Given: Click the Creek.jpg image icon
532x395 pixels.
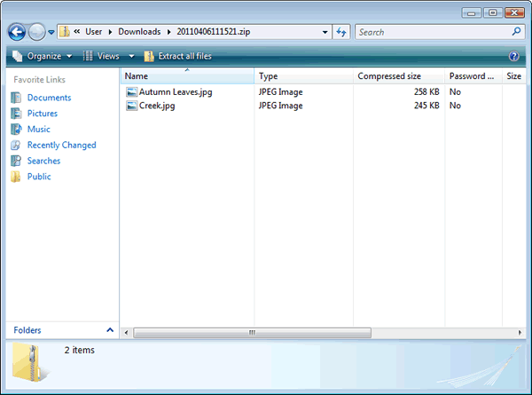Looking at the screenshot, I should (131, 106).
